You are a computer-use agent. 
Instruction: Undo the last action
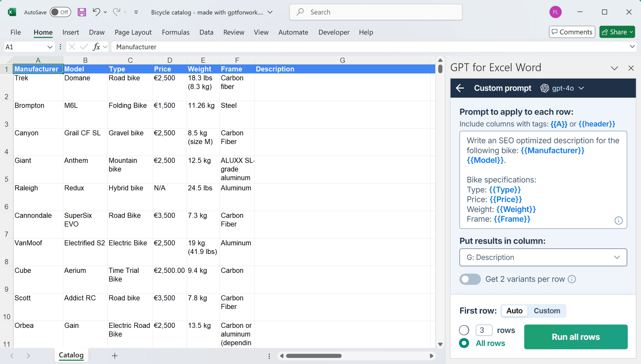click(x=96, y=12)
